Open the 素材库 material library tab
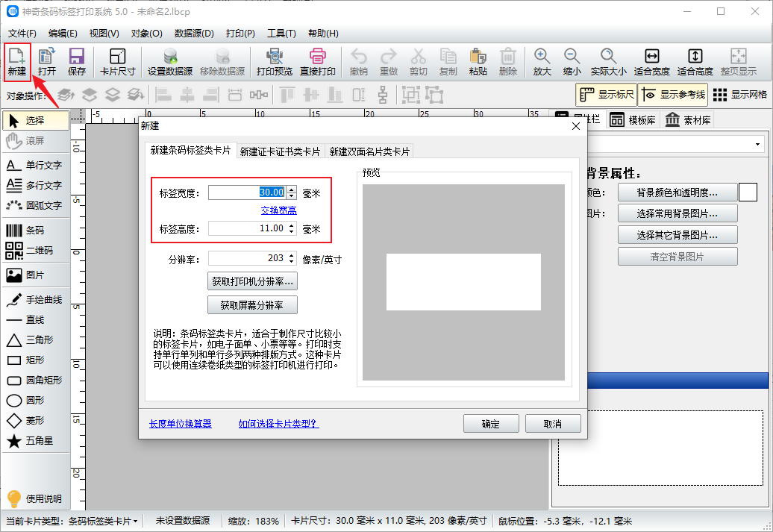 coord(688,120)
